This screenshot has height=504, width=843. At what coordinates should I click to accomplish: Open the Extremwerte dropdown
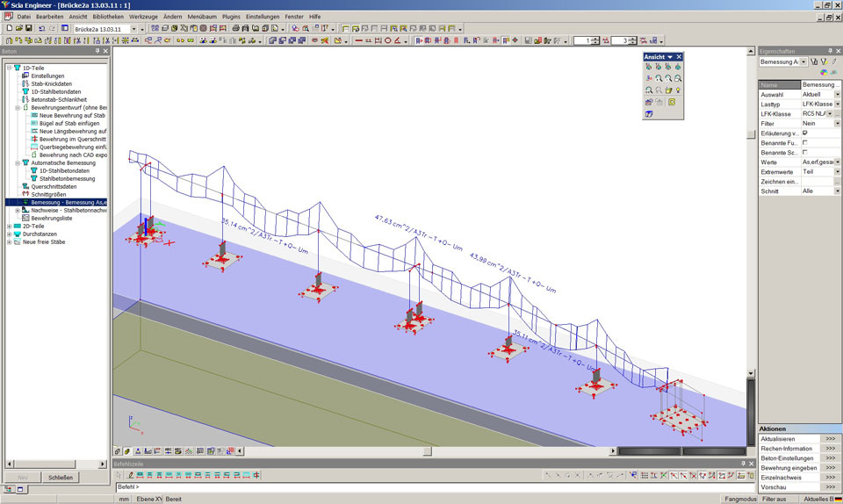[x=837, y=172]
